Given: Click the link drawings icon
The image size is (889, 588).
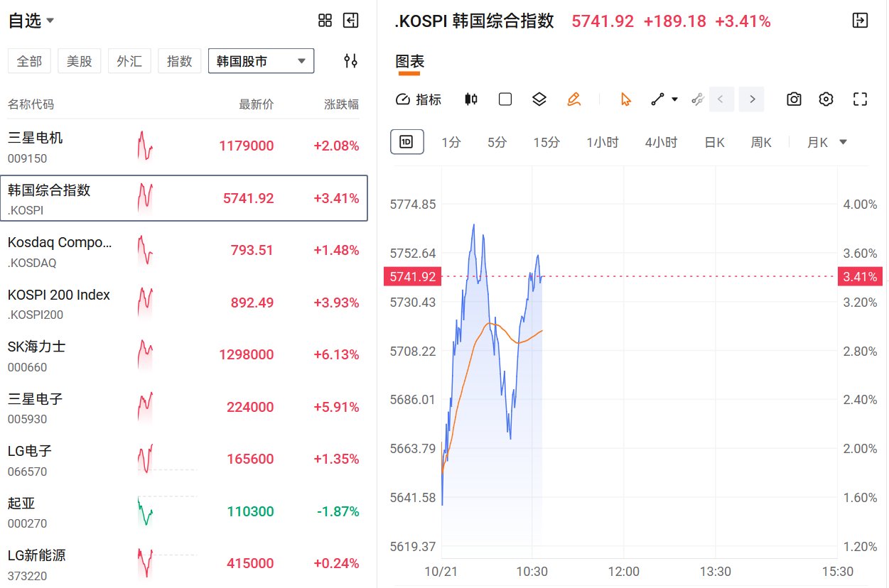Looking at the screenshot, I should (697, 99).
